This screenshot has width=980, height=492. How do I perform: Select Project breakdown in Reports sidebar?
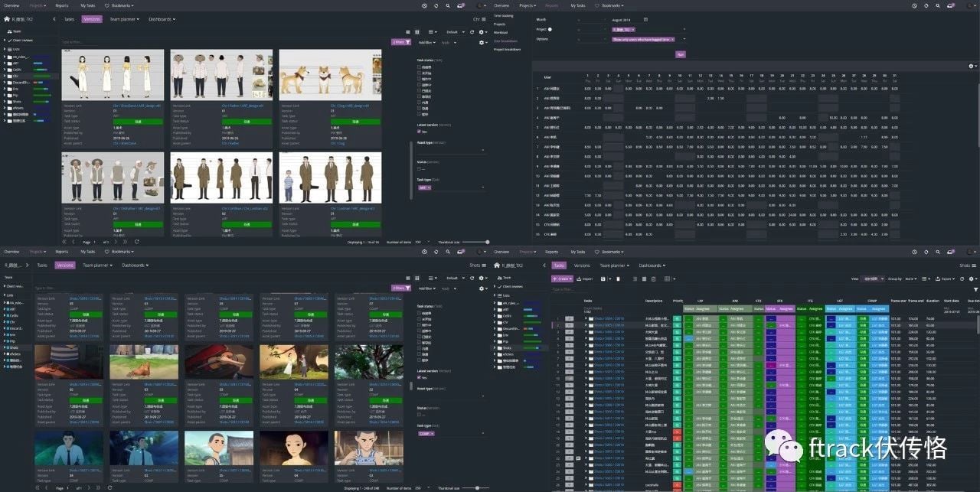point(508,49)
